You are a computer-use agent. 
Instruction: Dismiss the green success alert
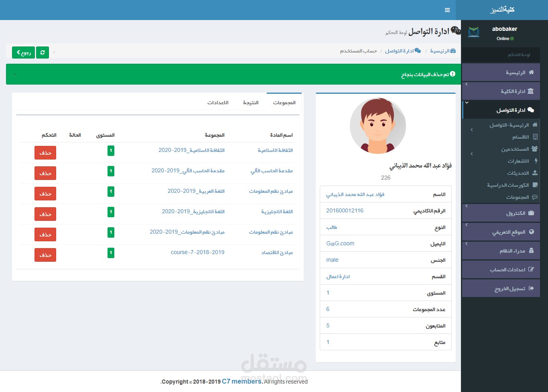pos(14,75)
